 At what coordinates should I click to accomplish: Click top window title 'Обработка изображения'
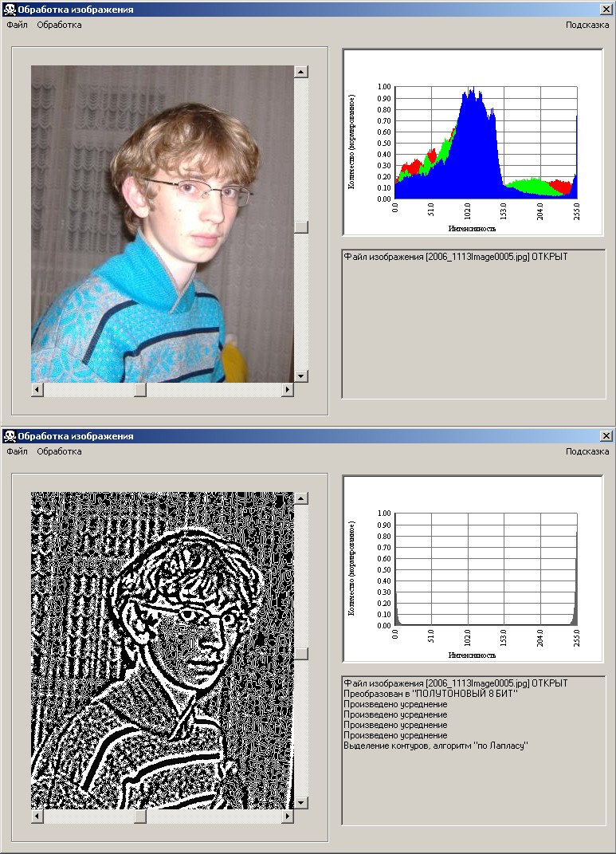click(x=76, y=10)
